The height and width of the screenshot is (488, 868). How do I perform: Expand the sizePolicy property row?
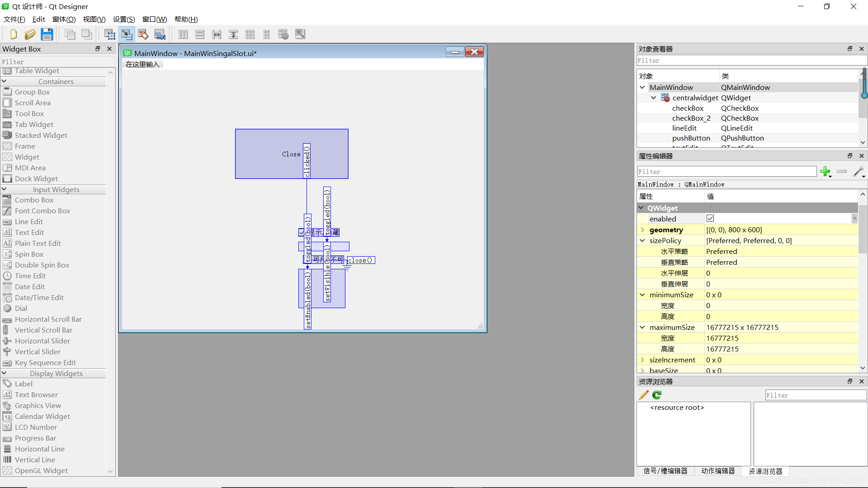[x=643, y=240]
